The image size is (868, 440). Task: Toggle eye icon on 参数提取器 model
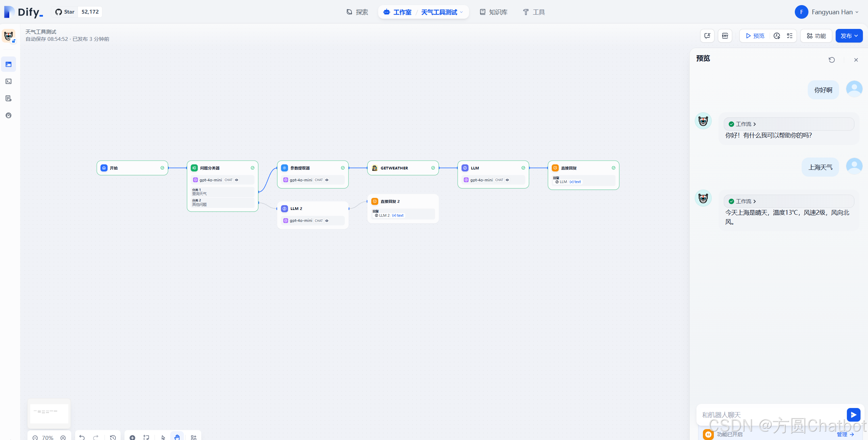point(327,180)
